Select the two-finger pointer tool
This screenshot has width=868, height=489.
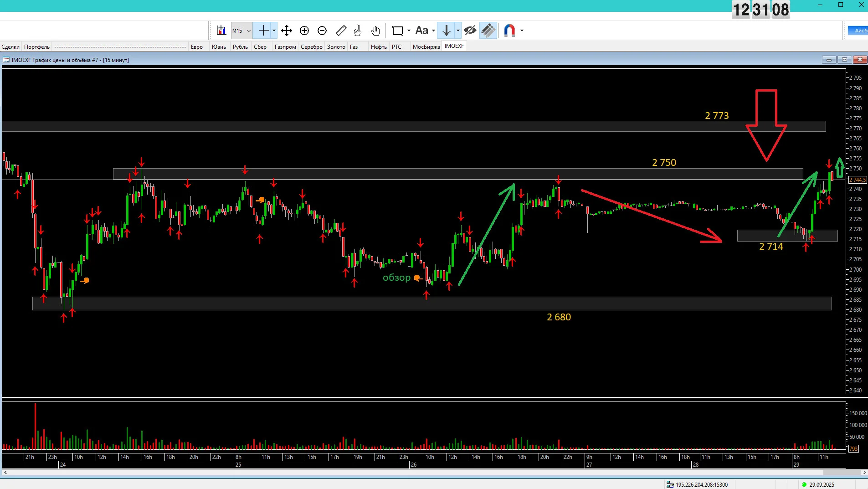click(358, 31)
